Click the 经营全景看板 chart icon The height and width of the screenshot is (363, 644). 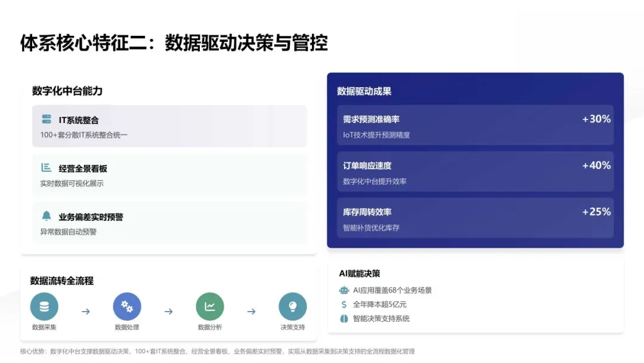click(46, 167)
